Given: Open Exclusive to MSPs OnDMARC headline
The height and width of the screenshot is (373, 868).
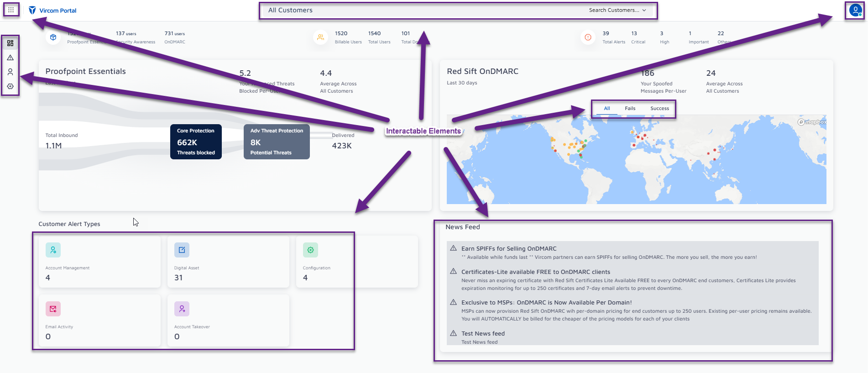Looking at the screenshot, I should click(547, 303).
